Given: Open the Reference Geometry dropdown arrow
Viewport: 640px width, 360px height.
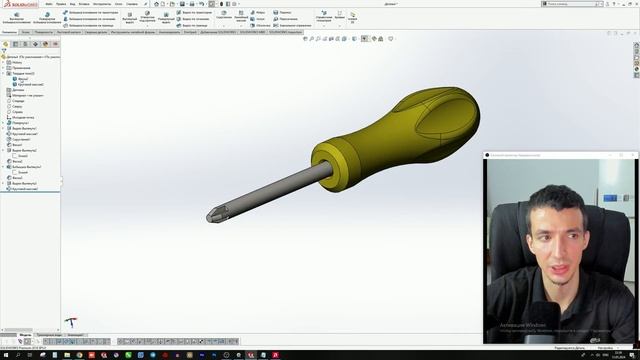Looking at the screenshot, I should [x=324, y=26].
